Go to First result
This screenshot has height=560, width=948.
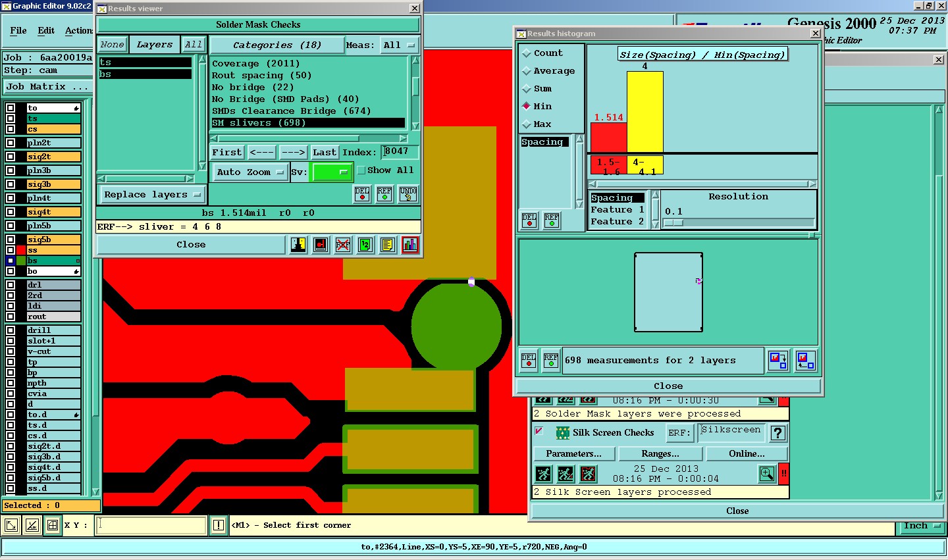click(227, 153)
